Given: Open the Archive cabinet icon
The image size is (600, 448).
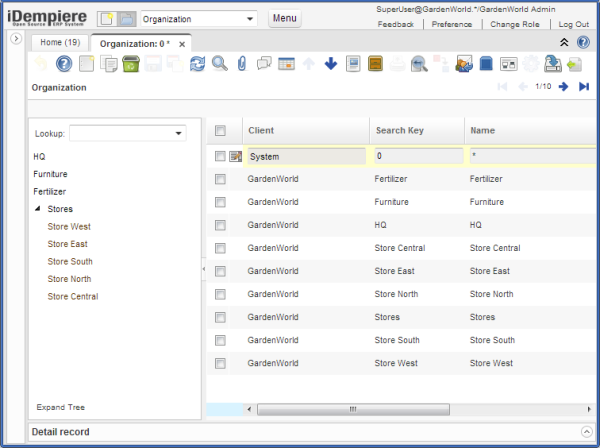Looking at the screenshot, I should 375,64.
